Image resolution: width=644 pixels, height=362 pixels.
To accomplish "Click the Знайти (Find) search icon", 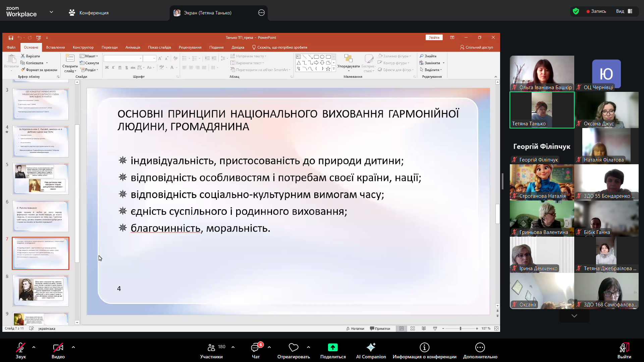I will click(x=422, y=56).
